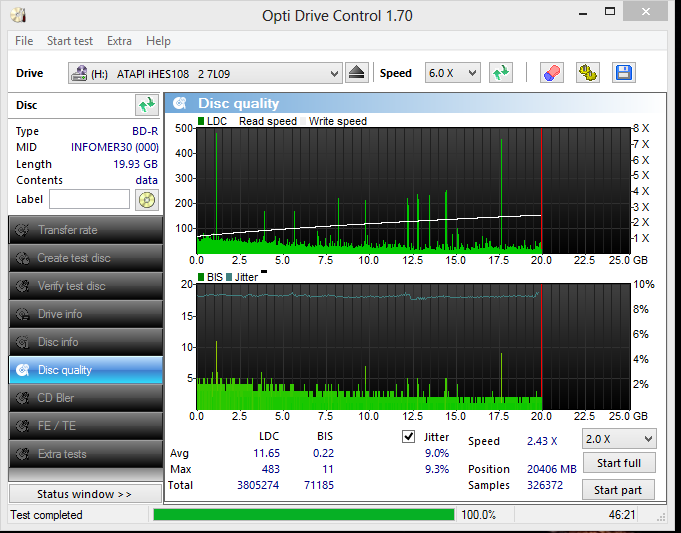Switch to Create test disc tab
Image resolution: width=681 pixels, height=533 pixels.
pos(86,258)
